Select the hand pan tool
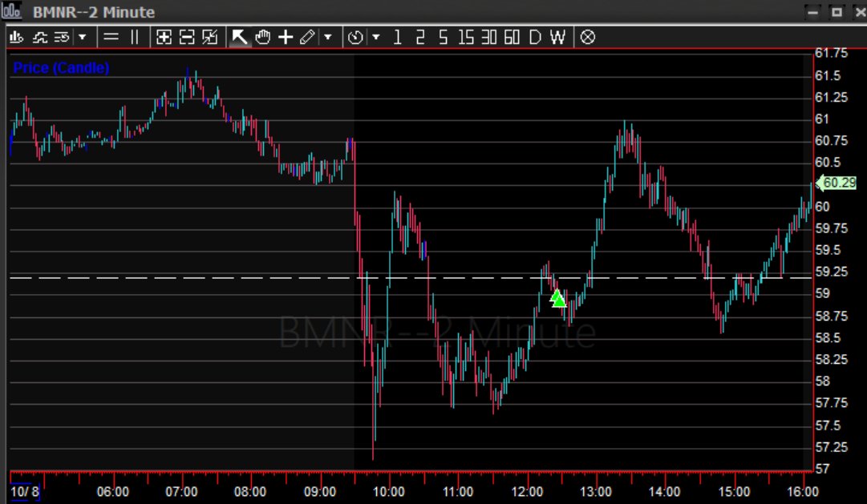The height and width of the screenshot is (504, 867). [x=262, y=37]
